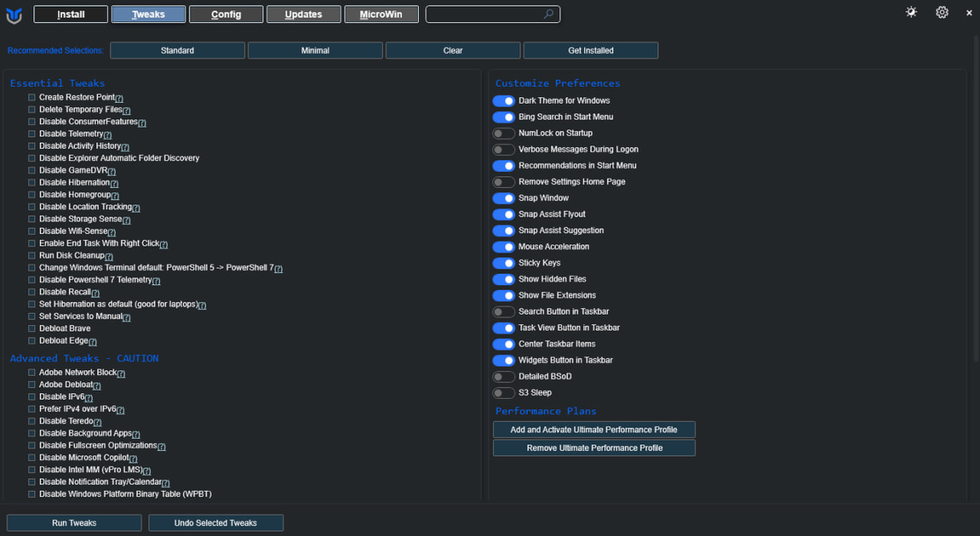Toggle theme with the sun icon
This screenshot has height=536, width=980.
[911, 12]
